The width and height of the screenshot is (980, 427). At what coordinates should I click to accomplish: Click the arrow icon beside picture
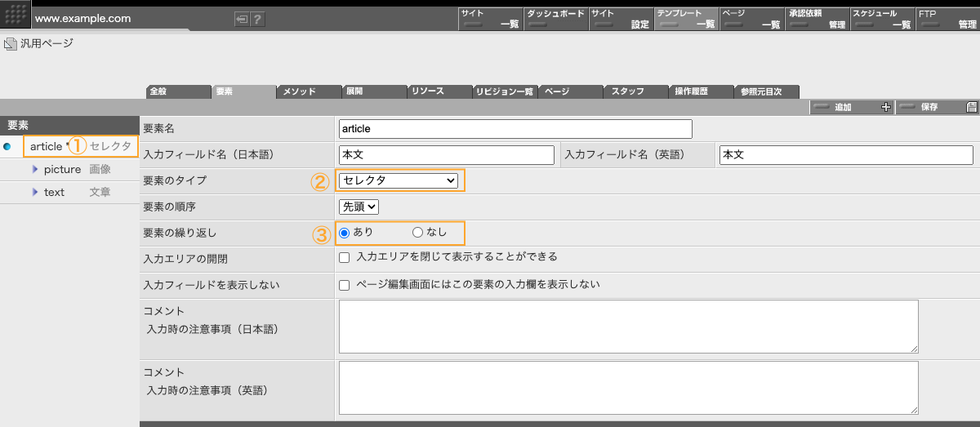(35, 169)
